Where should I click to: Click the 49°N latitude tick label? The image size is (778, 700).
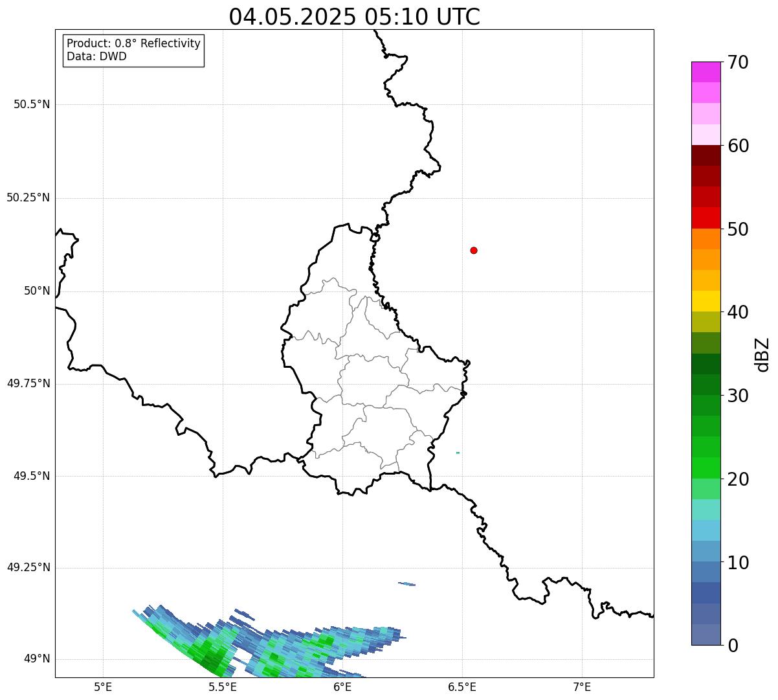click(37, 659)
